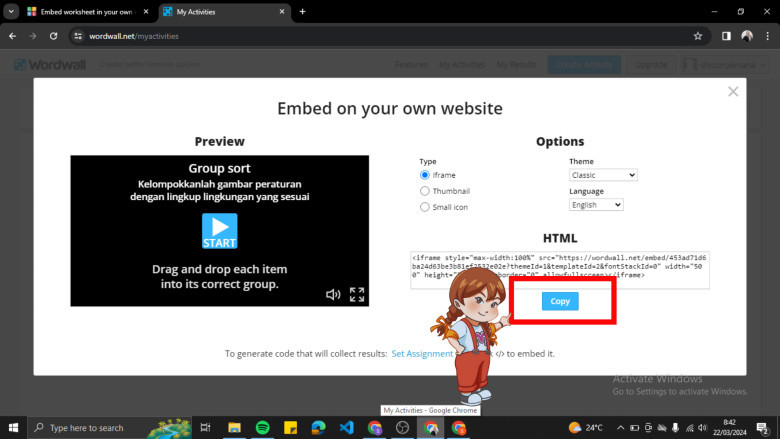Viewport: 780px width, 439px height.
Task: Open the weather widget showing 24°C
Action: 585,428
